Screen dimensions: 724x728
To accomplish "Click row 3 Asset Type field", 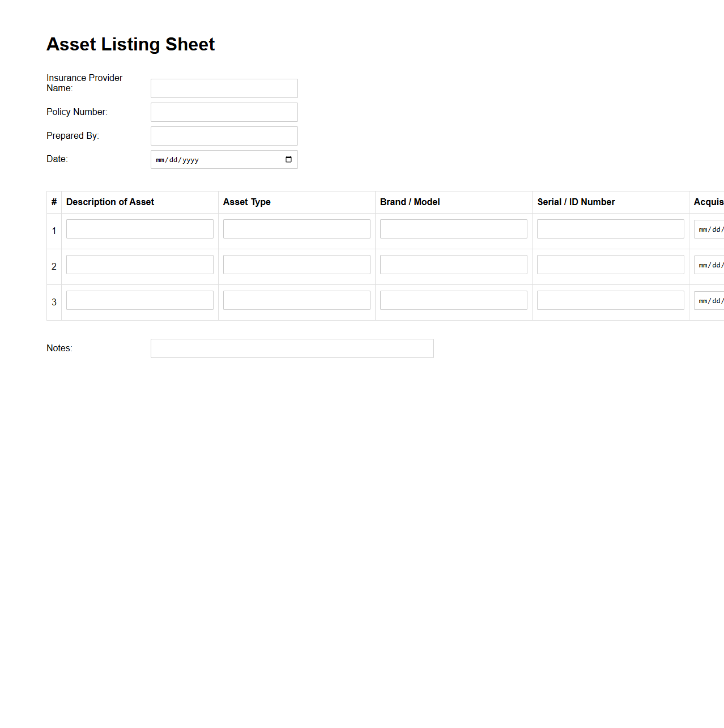I will [x=296, y=300].
